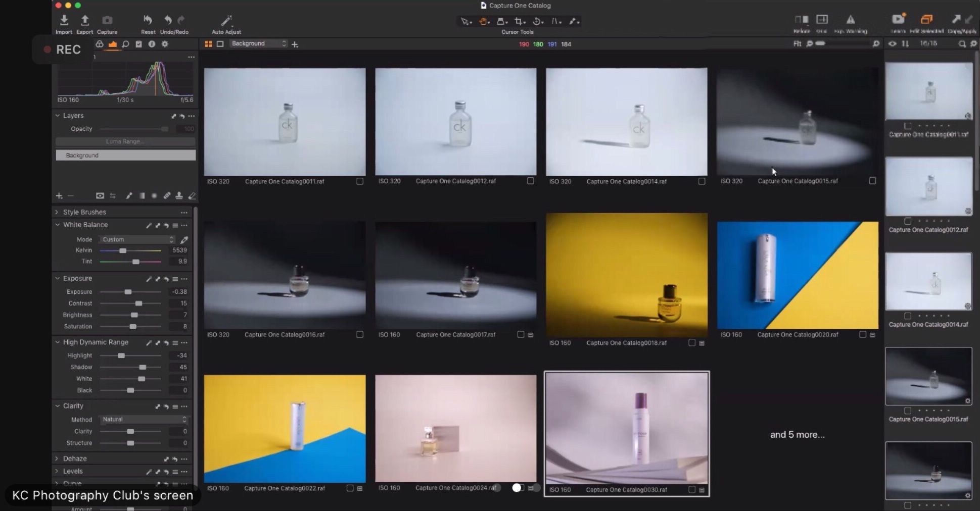Toggle mask visibility eye in Layers panel

(x=100, y=196)
